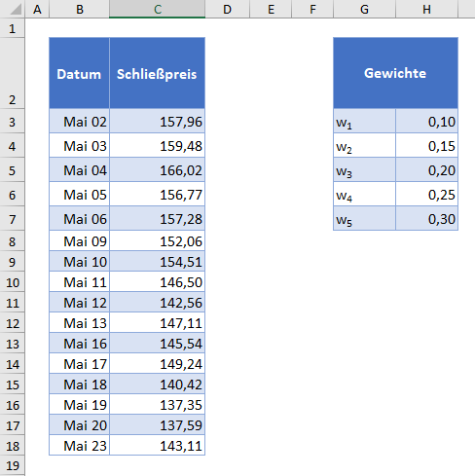Select the cell Mai 03

[79, 145]
